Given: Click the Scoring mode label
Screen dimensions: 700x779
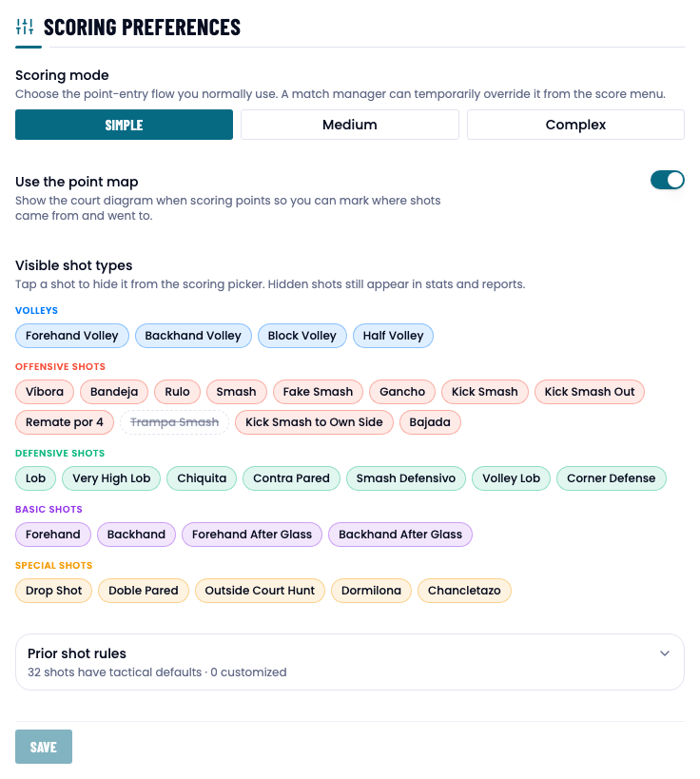Looking at the screenshot, I should pyautogui.click(x=62, y=75).
